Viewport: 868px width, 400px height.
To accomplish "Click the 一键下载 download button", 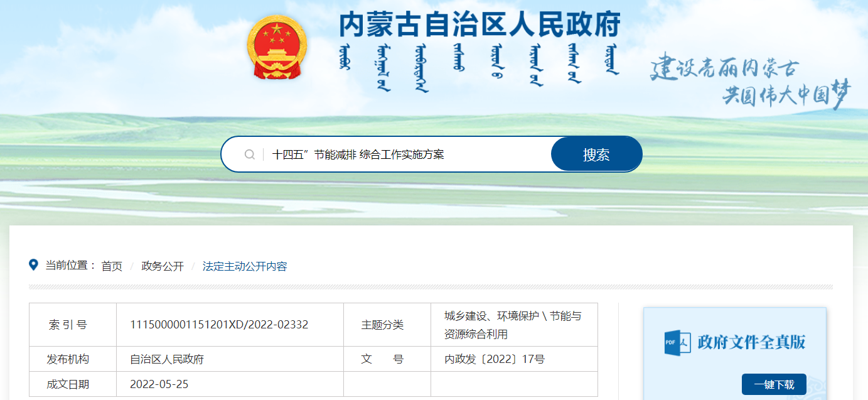I will pos(773,384).
